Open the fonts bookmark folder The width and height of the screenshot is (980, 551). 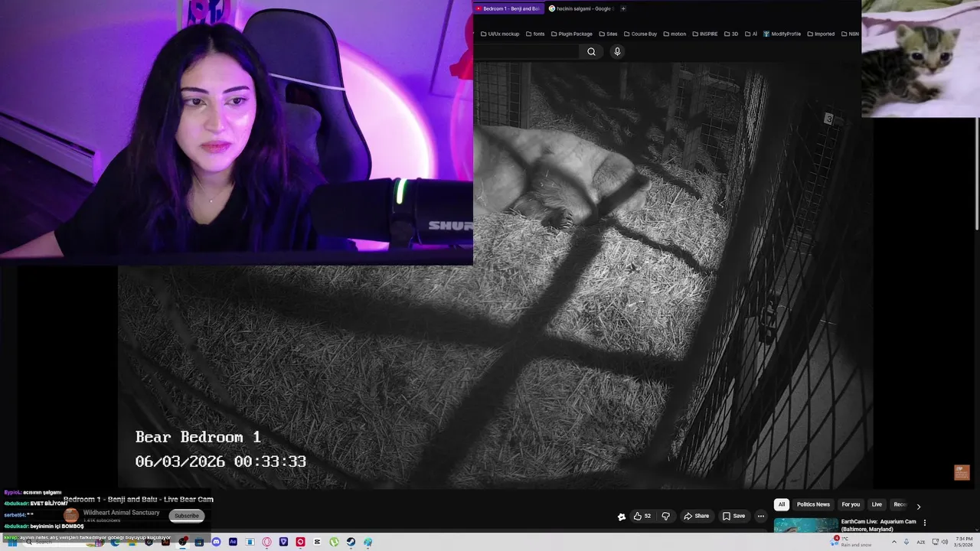(535, 34)
